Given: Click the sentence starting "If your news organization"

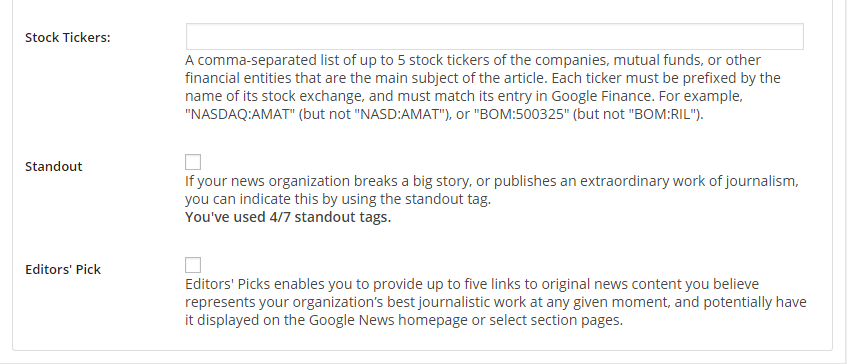Looking at the screenshot, I should (x=492, y=190).
